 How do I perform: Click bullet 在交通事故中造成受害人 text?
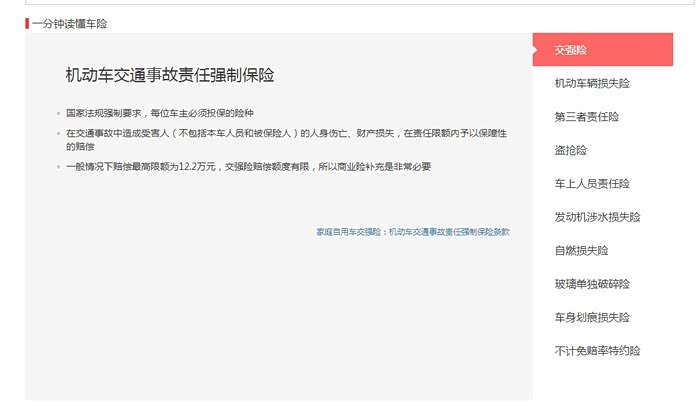pos(286,140)
